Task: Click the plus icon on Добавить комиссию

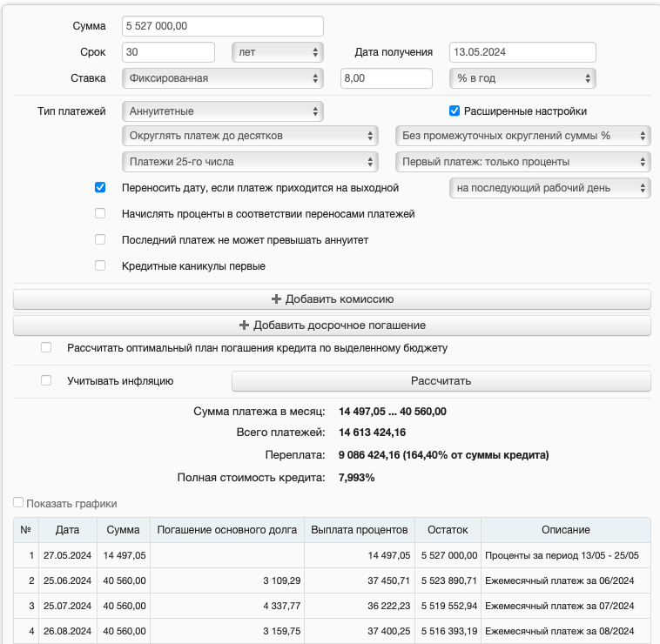Action: tap(276, 299)
